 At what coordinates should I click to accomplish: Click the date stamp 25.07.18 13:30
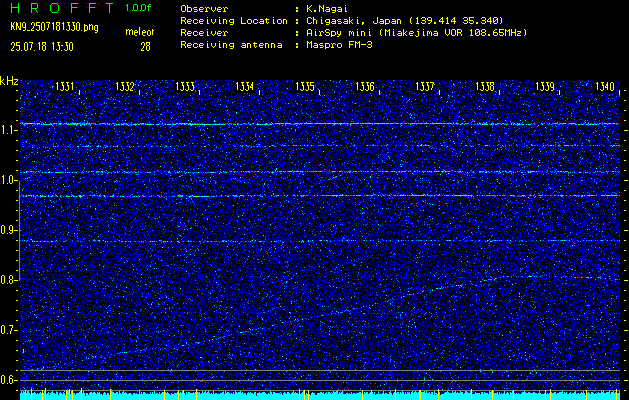click(x=42, y=47)
